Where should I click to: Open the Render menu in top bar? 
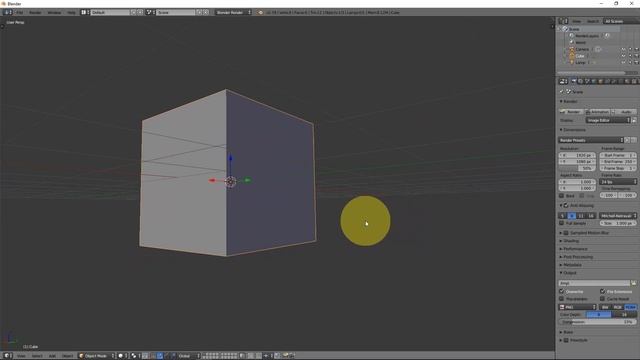coord(35,13)
